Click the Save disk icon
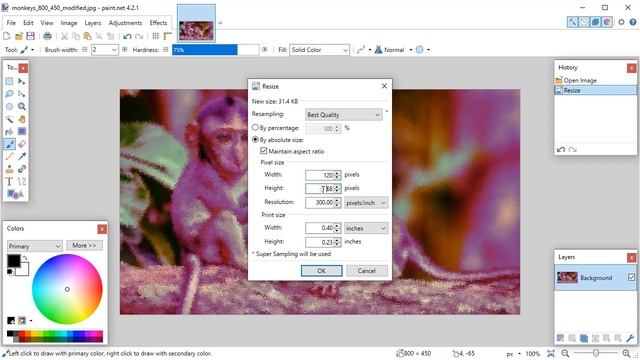Image resolution: width=640 pixels, height=360 pixels. coord(30,36)
